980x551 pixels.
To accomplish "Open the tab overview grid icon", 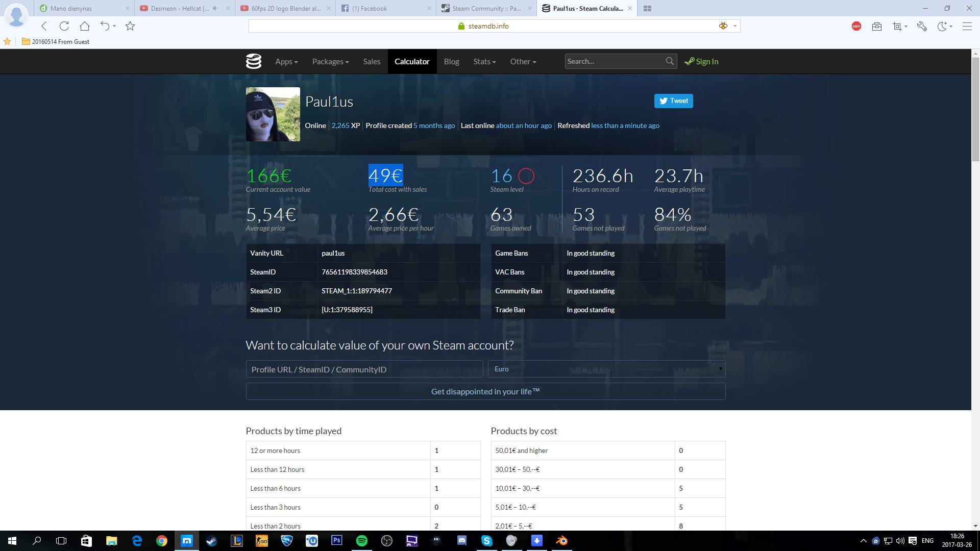I will click(x=648, y=8).
